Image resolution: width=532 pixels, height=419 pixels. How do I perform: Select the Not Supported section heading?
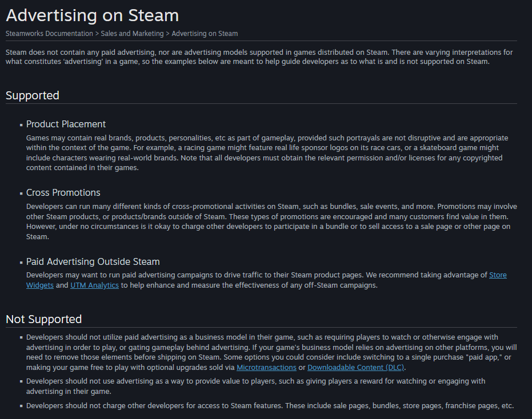coord(44,319)
